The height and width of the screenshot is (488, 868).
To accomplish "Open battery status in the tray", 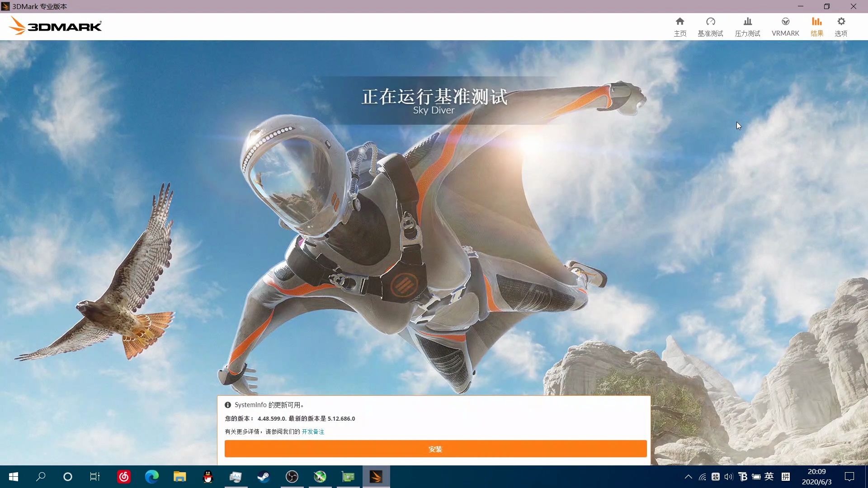I will coord(756,477).
